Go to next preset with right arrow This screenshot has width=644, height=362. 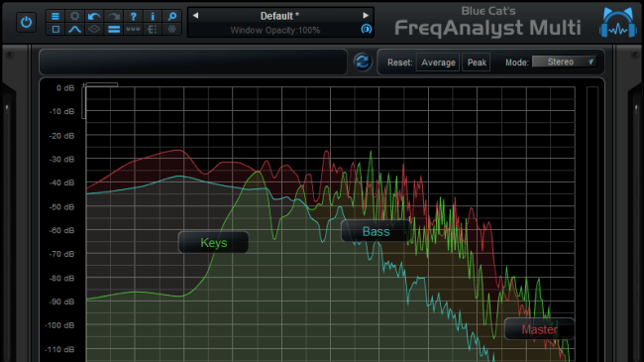click(366, 16)
